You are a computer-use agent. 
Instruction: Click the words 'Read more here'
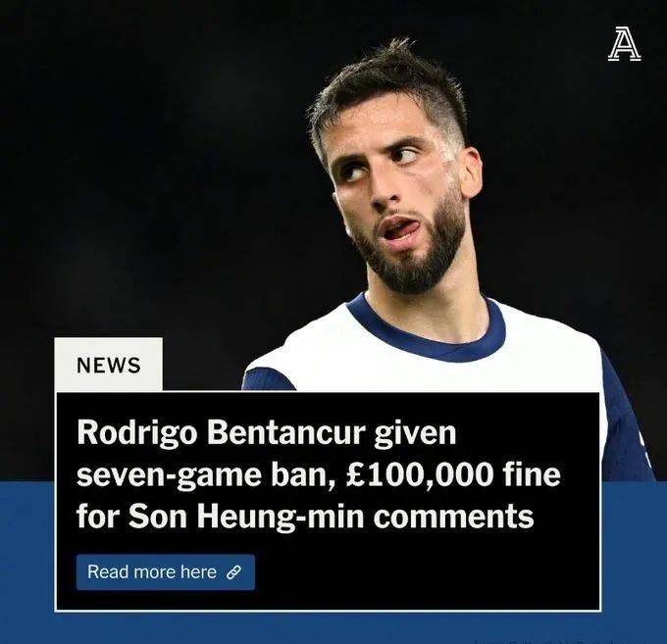[x=152, y=572]
